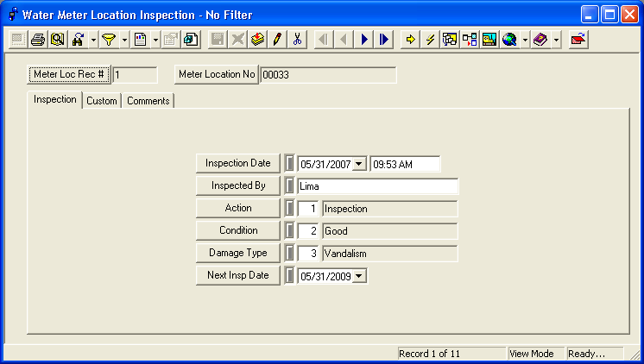
Task: Click the grayed save disk icon
Action: [x=218, y=40]
